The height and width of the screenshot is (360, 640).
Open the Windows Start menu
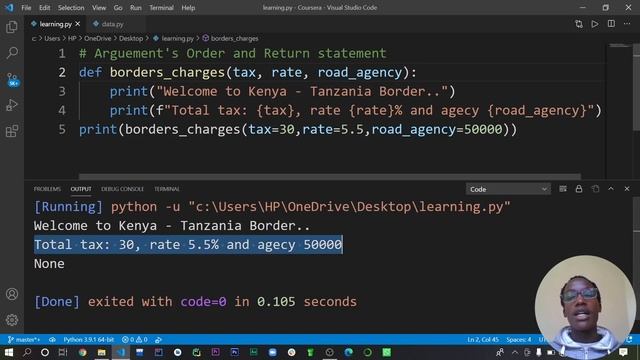8,352
